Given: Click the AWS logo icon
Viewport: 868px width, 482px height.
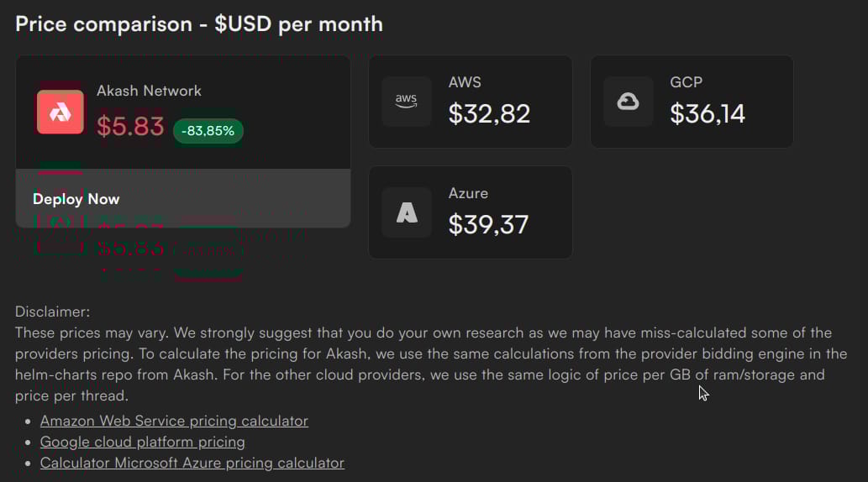Looking at the screenshot, I should coord(407,102).
